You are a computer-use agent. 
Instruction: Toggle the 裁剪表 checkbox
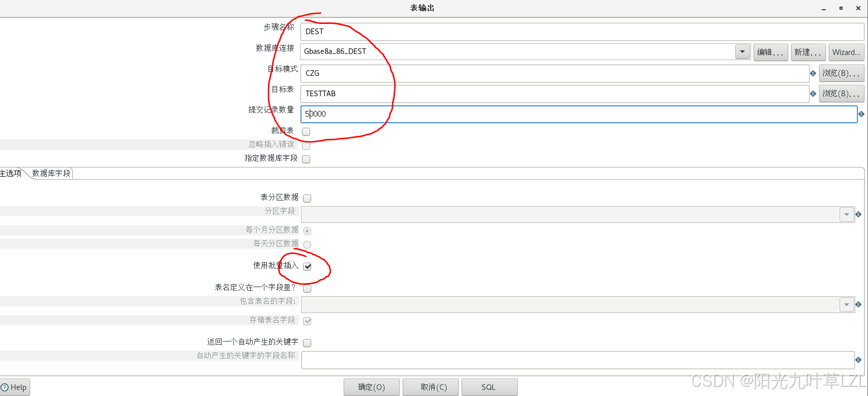[x=306, y=131]
